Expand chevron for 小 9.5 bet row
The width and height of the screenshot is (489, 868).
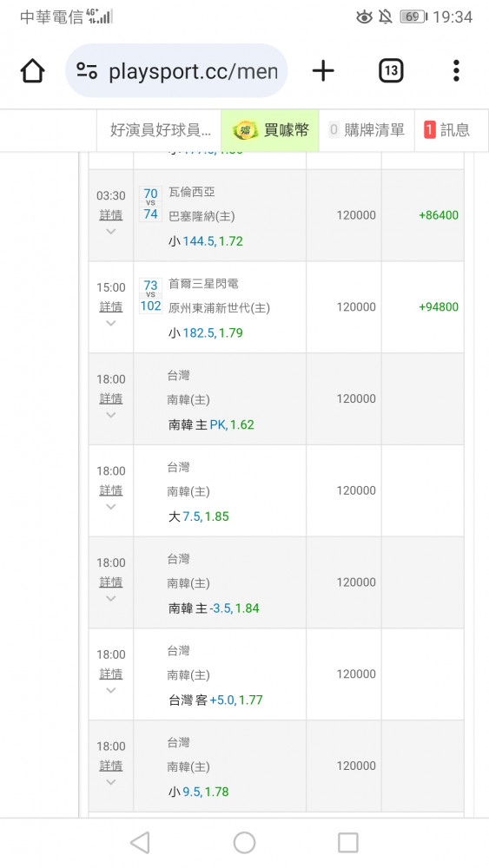(111, 782)
